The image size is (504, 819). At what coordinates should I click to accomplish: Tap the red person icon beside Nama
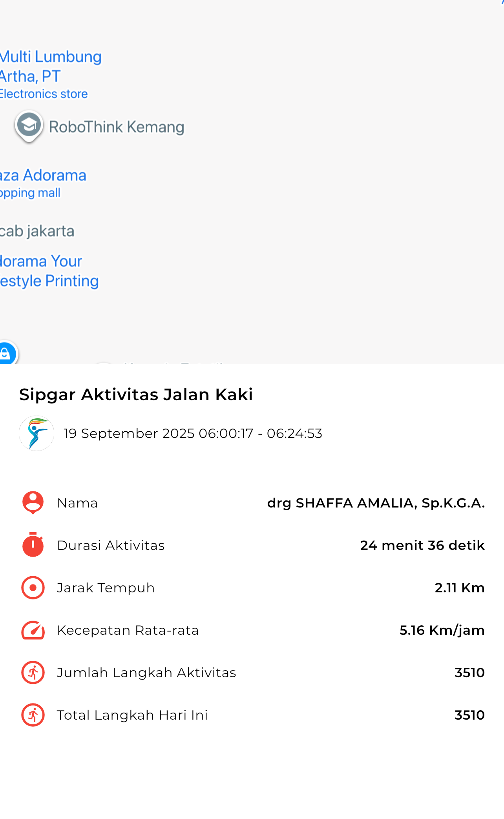pyautogui.click(x=33, y=502)
